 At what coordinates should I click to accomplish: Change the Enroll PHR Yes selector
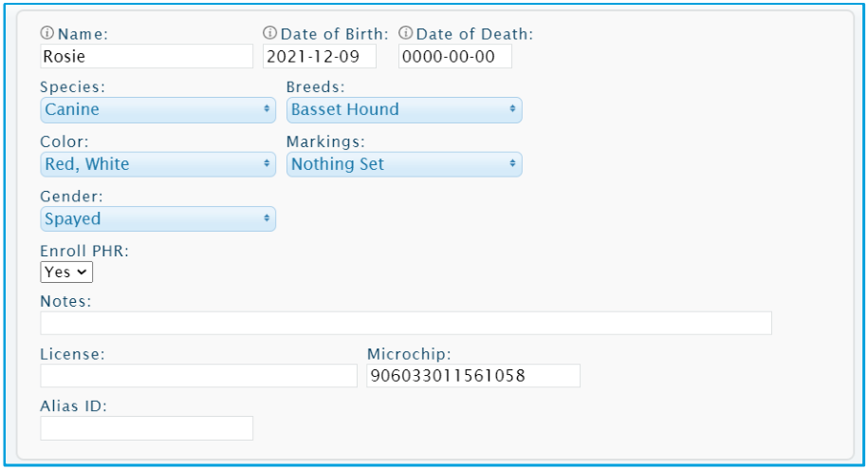tap(66, 273)
